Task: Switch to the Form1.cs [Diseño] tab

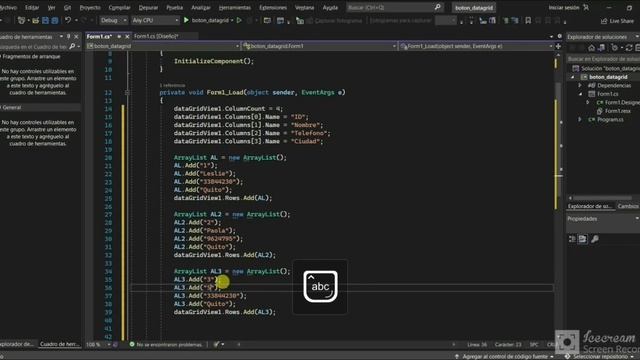Action: 156,36
